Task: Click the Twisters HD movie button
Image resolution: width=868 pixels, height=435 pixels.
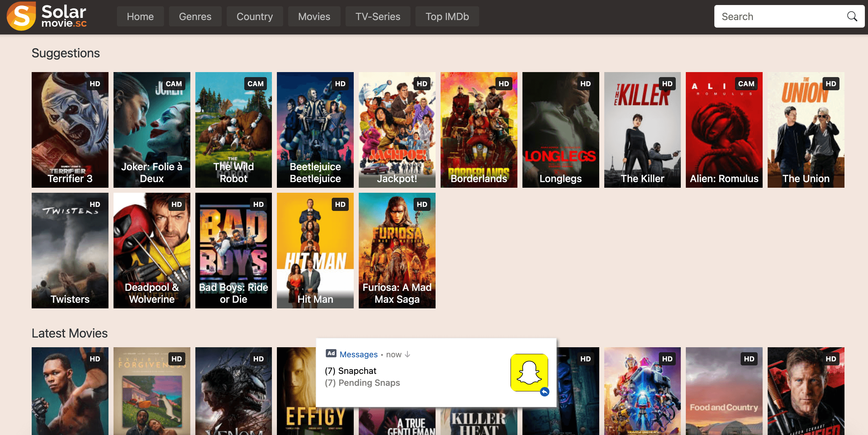Action: (71, 250)
